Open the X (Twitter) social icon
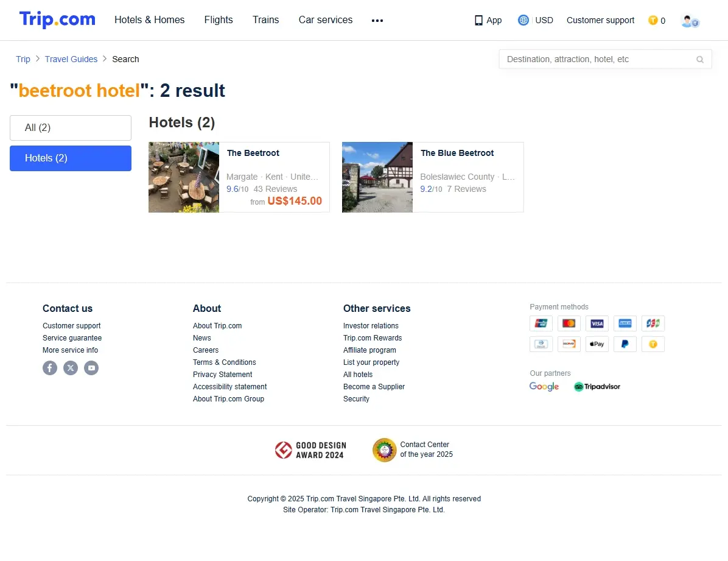Image resolution: width=728 pixels, height=561 pixels. pyautogui.click(x=71, y=368)
